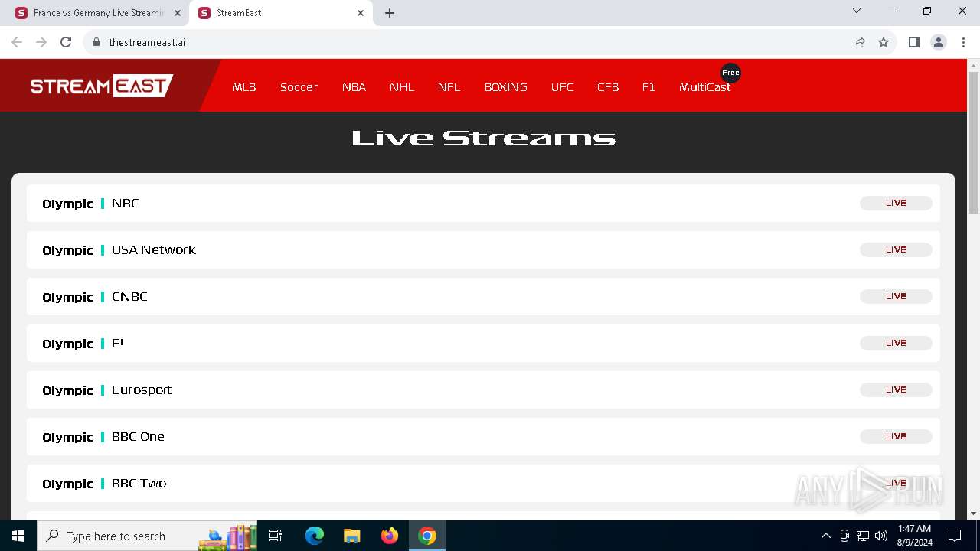Bookmark this page with the star icon
The image size is (980, 551).
tap(884, 42)
